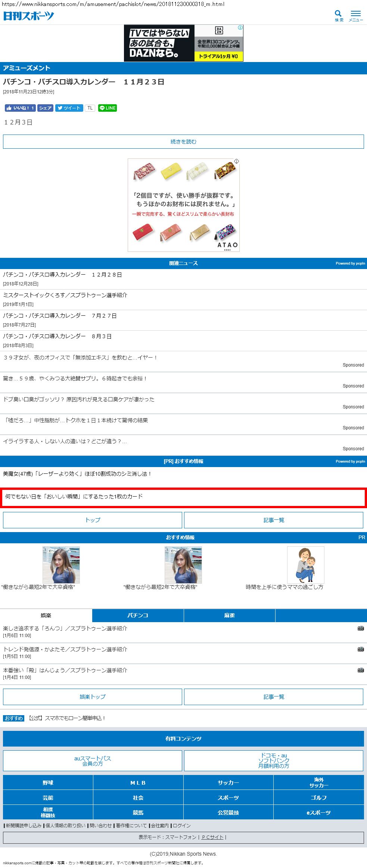Open the PCサイト display mode link
The width and height of the screenshot is (367, 868).
pyautogui.click(x=212, y=837)
